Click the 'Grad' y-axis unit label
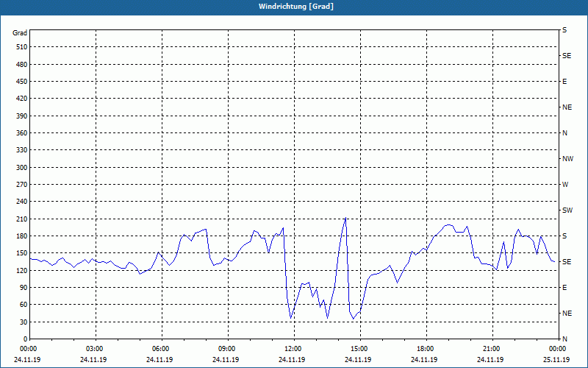Image resolution: width=588 pixels, height=368 pixels. [x=20, y=33]
